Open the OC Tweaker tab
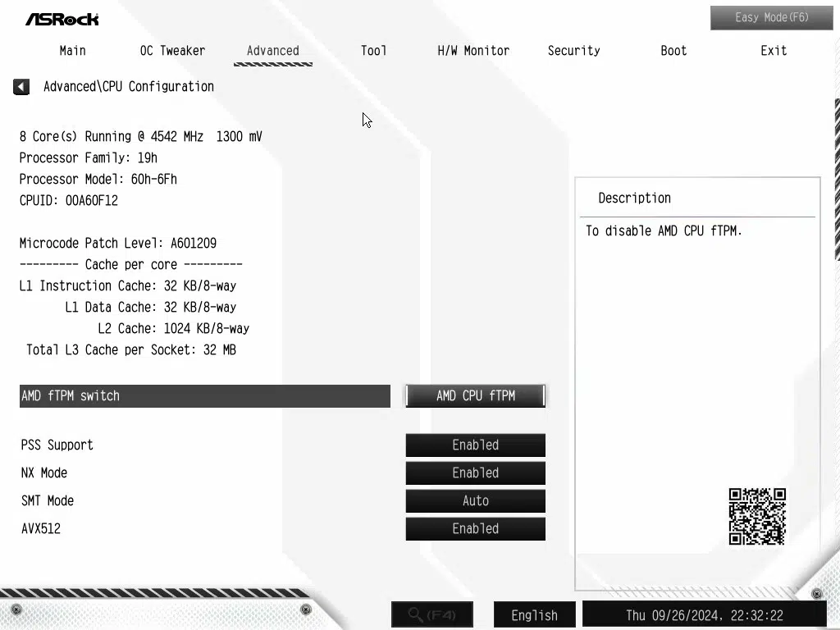Viewport: 840px width, 630px height. click(x=172, y=51)
